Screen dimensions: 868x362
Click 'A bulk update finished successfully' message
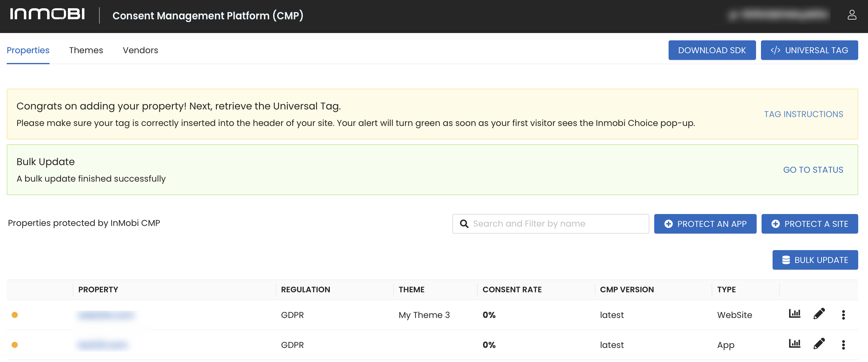point(91,179)
